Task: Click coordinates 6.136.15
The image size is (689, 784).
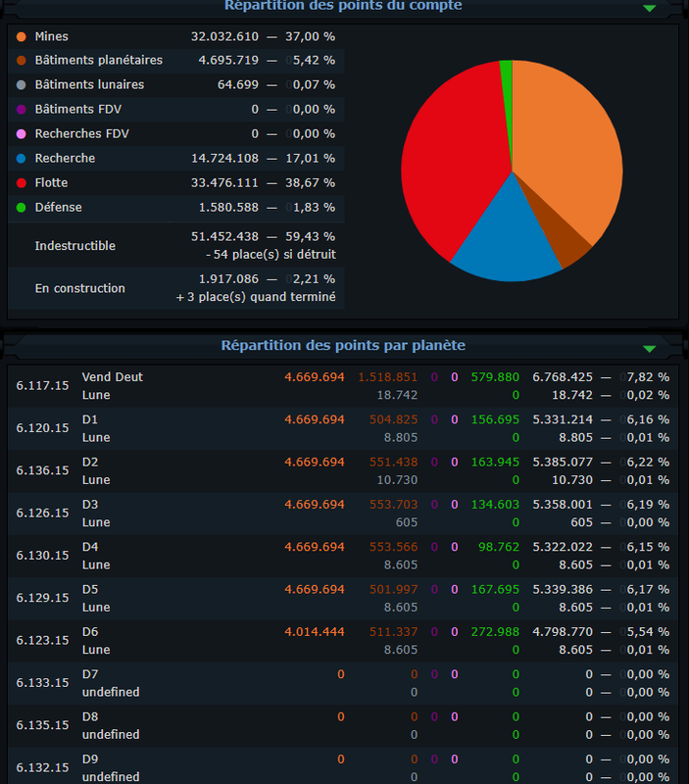Action: 42,471
